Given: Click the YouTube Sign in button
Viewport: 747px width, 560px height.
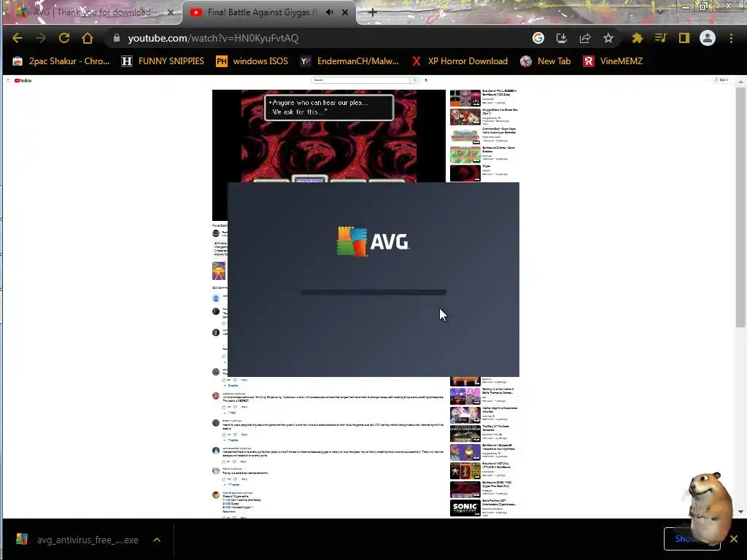Looking at the screenshot, I should (x=722, y=80).
